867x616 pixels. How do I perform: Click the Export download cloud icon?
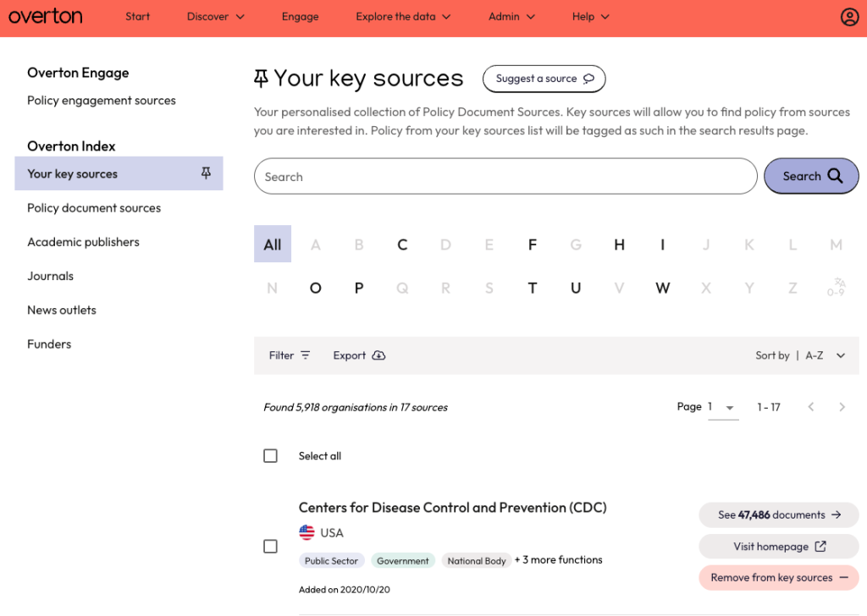tap(378, 355)
